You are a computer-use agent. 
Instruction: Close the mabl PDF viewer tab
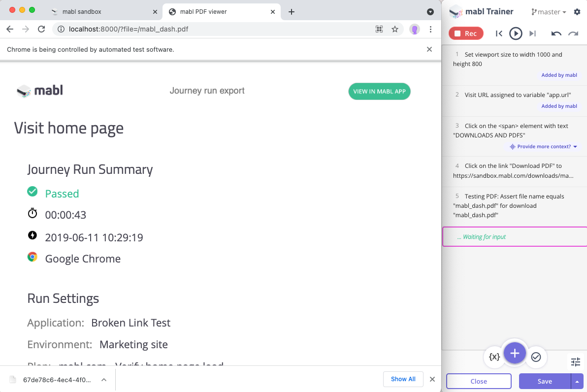(x=272, y=12)
